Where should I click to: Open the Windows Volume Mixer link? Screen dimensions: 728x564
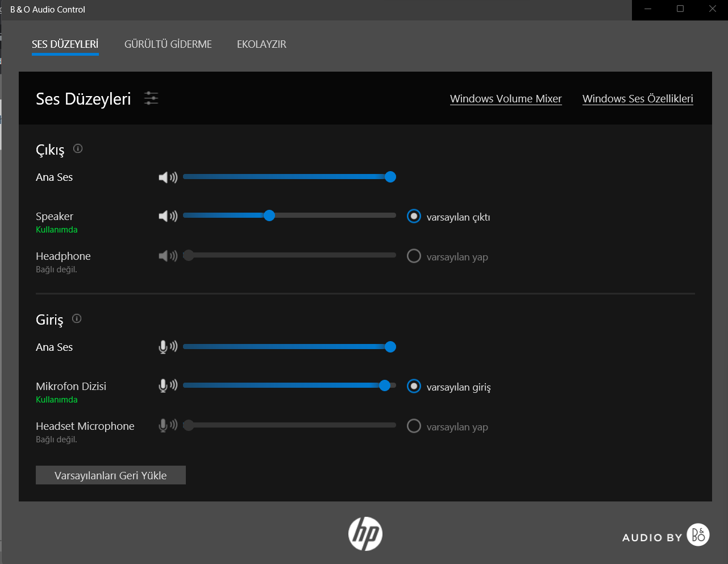click(x=506, y=99)
